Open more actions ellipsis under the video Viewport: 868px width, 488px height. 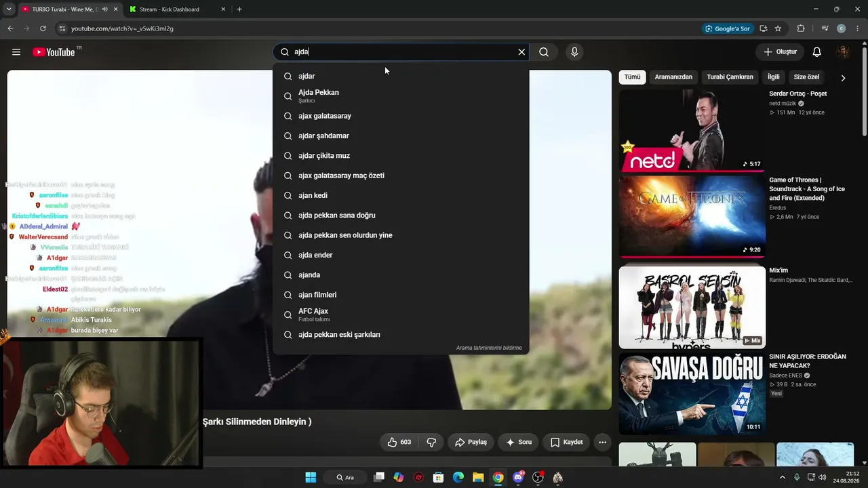602,442
